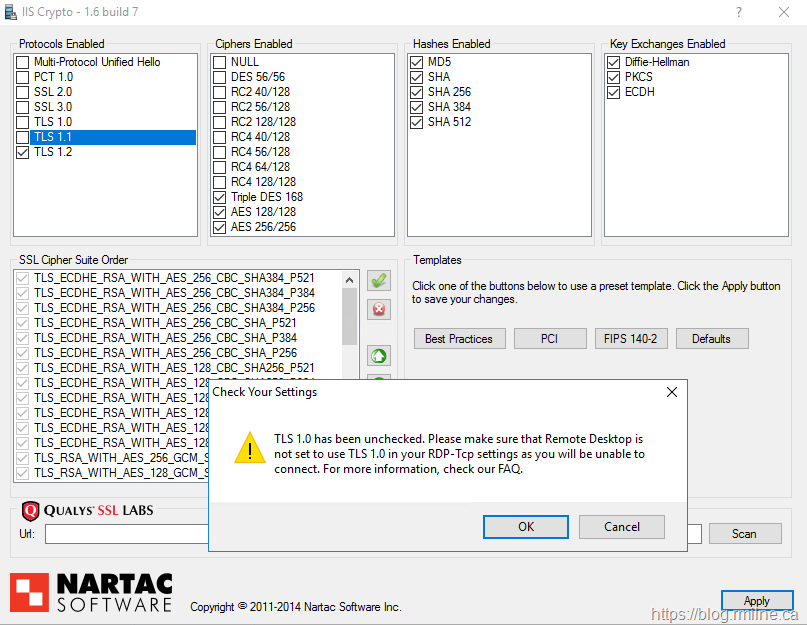Screen dimensions: 807x625
Task: Click the yellow warning icon in the dialog
Action: (x=249, y=447)
